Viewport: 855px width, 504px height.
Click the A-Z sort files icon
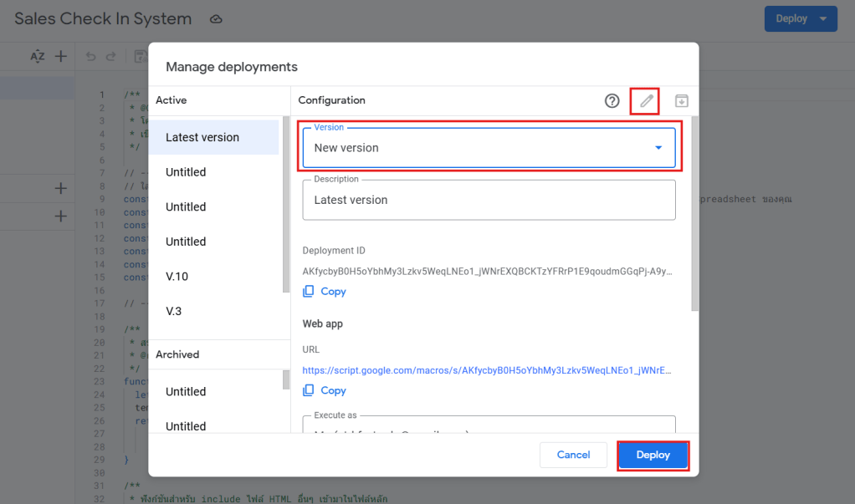click(x=38, y=57)
